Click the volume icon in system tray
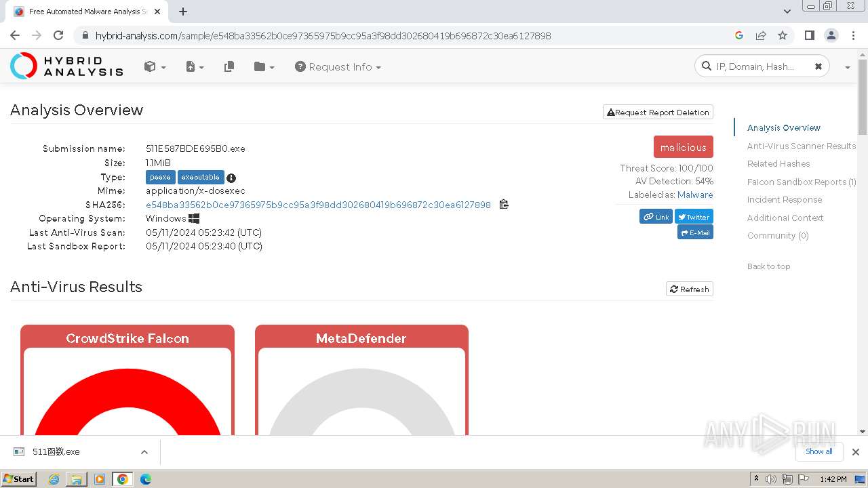868x488 pixels. 771,479
